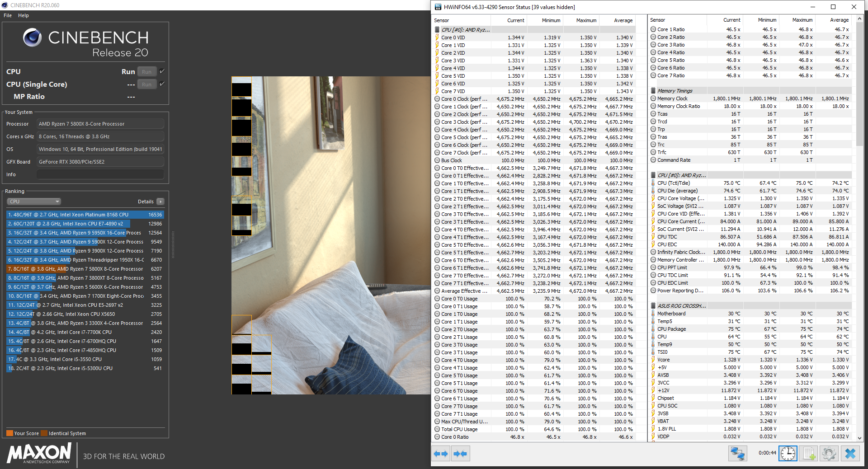The image size is (868, 469).
Task: Click the lightning icon beside Vcore
Action: coord(653,360)
